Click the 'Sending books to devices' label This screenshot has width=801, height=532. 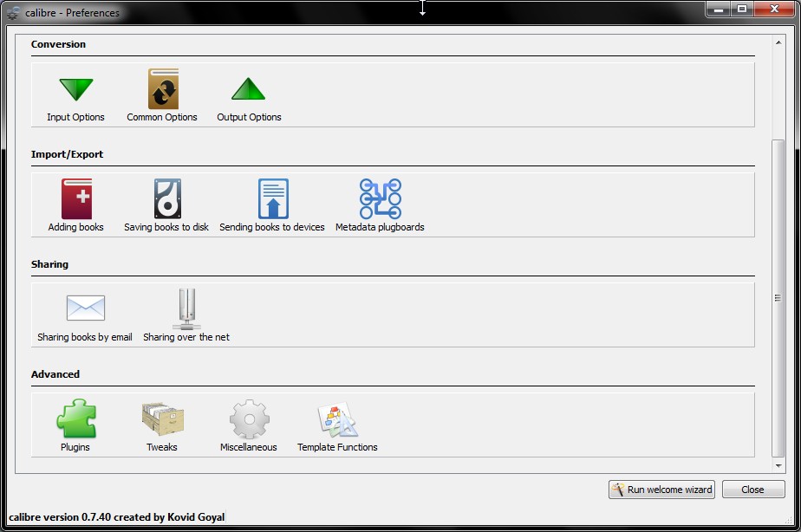point(272,227)
